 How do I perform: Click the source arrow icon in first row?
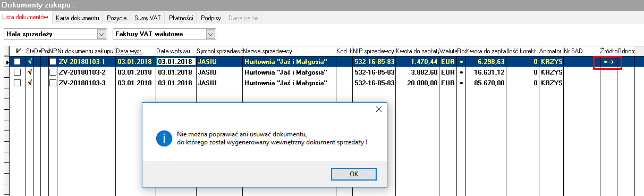click(608, 62)
